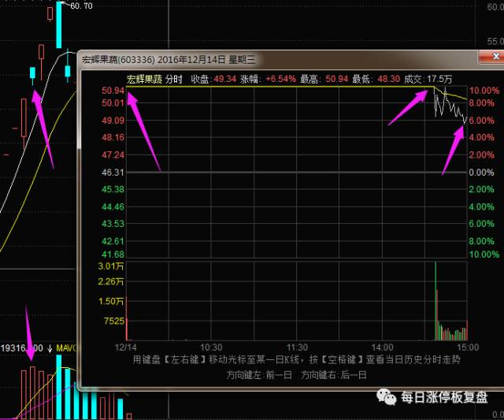
Task: Click the 3.01万 volume axis label
Action: point(113,268)
